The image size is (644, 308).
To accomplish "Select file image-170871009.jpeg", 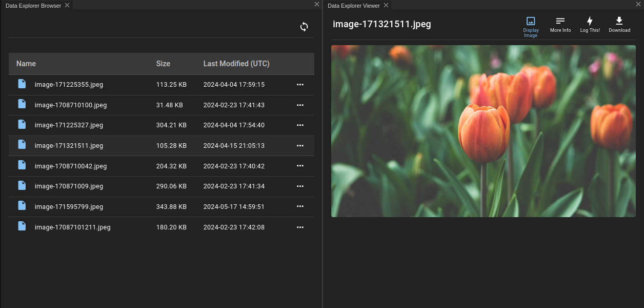I will (x=69, y=186).
